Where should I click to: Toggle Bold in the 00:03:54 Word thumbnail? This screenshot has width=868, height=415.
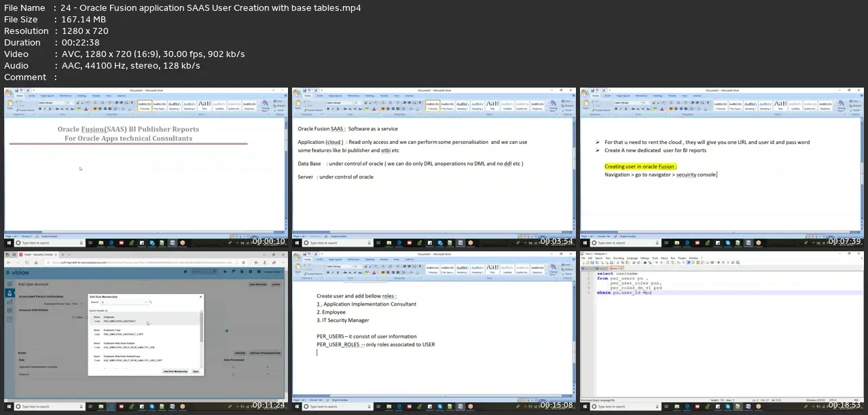(329, 109)
